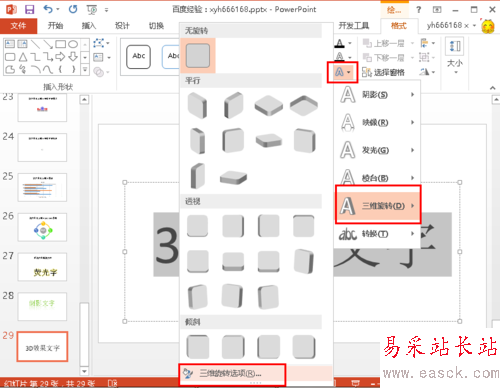Select slide 23 thumbnail
Viewport: 500px width, 388px height.
(42, 107)
